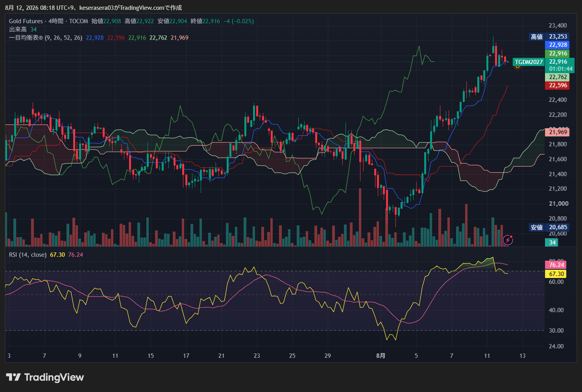Click the 21,000 price axis label
The image size is (582, 392).
click(558, 203)
